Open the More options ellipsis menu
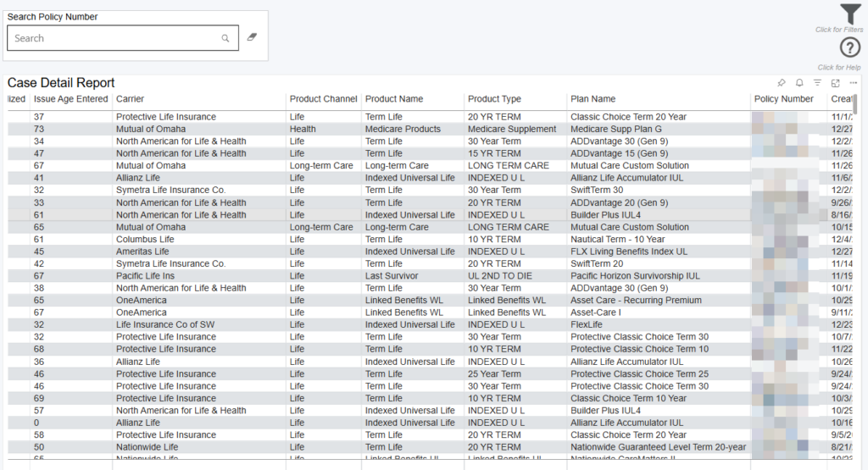868x470 pixels. coord(854,83)
